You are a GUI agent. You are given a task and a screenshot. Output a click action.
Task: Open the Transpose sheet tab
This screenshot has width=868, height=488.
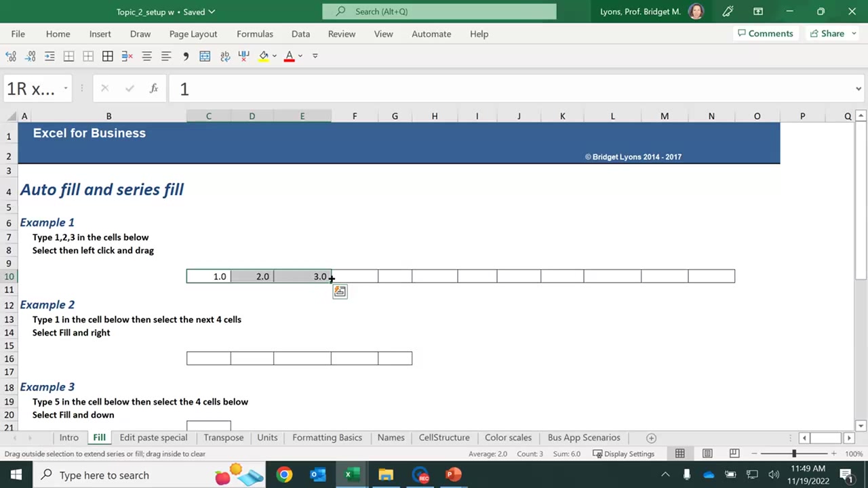[x=224, y=438]
